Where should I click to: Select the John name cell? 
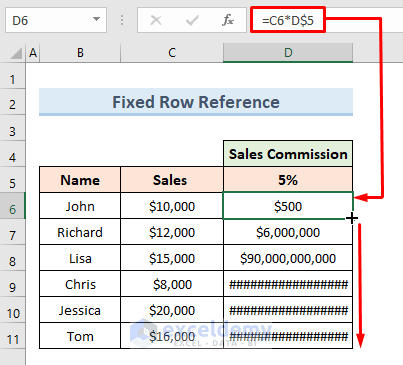pos(80,206)
